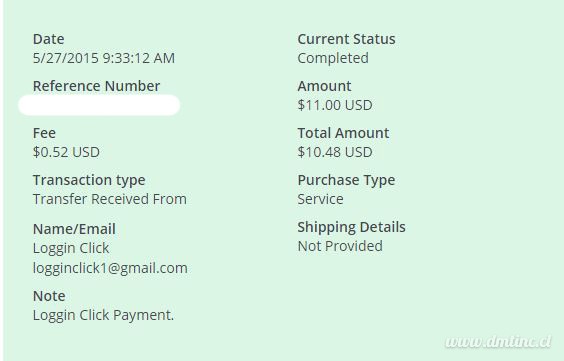564x361 pixels.
Task: Click the Note heading
Action: [x=49, y=296]
